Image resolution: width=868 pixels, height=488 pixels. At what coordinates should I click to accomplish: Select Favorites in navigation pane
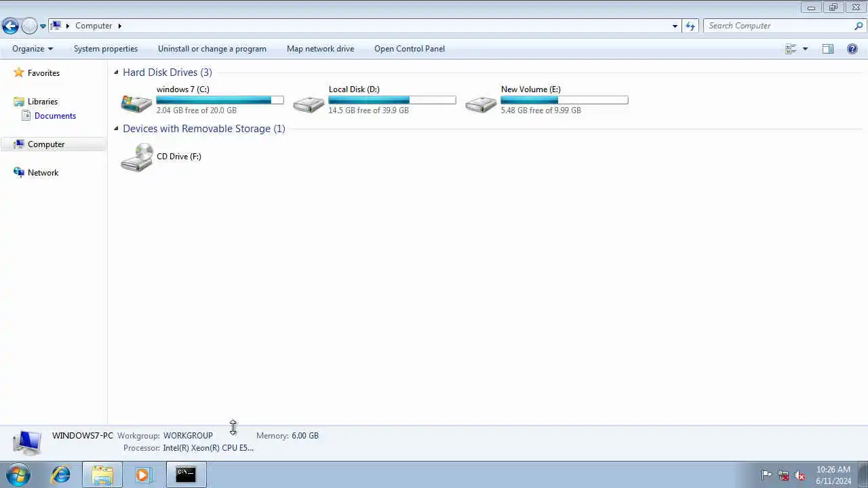43,73
